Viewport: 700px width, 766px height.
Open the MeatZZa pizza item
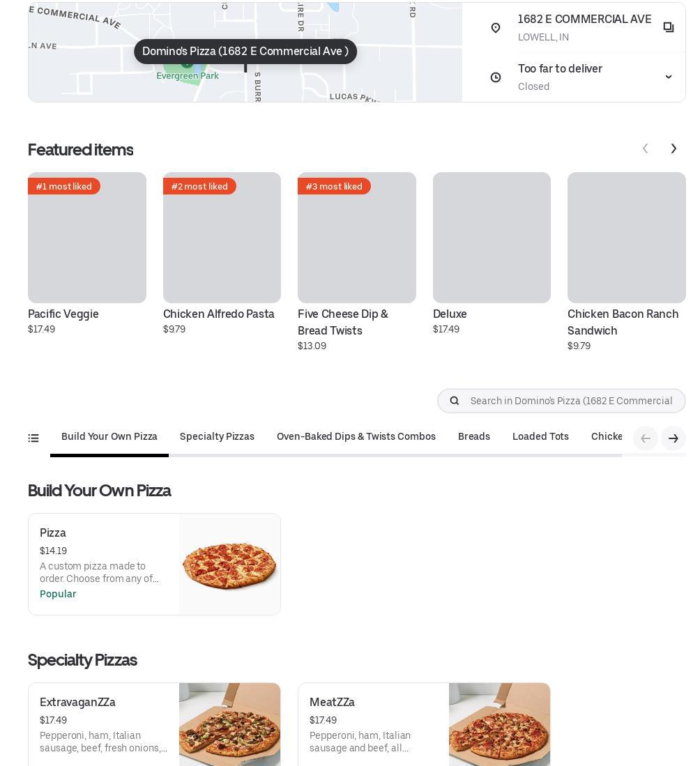424,725
